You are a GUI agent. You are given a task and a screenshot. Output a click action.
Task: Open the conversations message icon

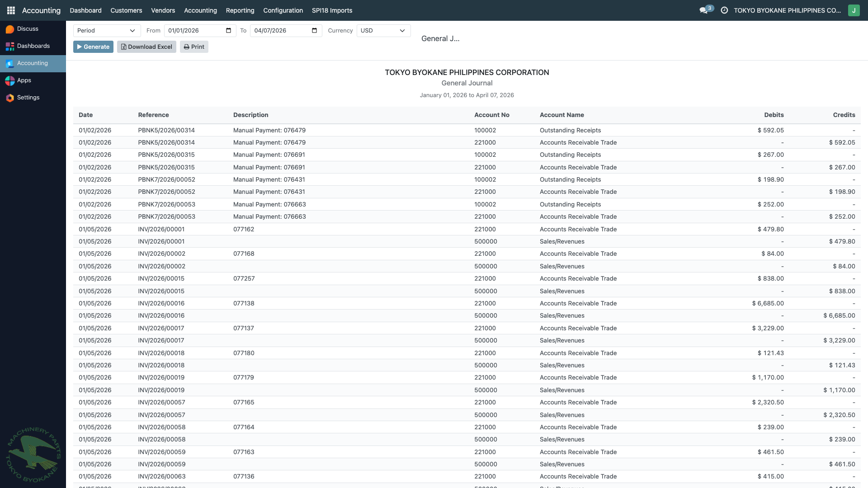703,10
